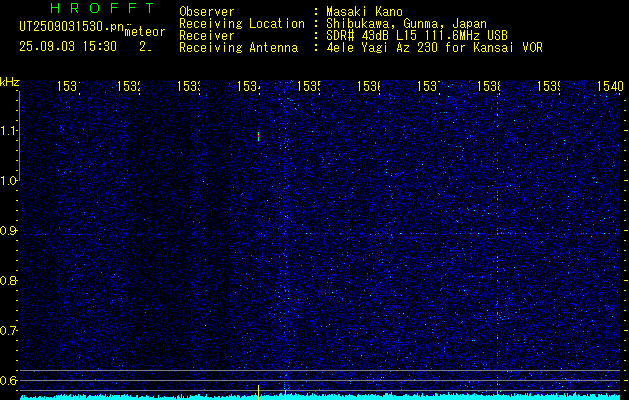Screen dimensions: 629x400
Task: Click the 'Receiving Antenna' field label
Action: point(239,48)
